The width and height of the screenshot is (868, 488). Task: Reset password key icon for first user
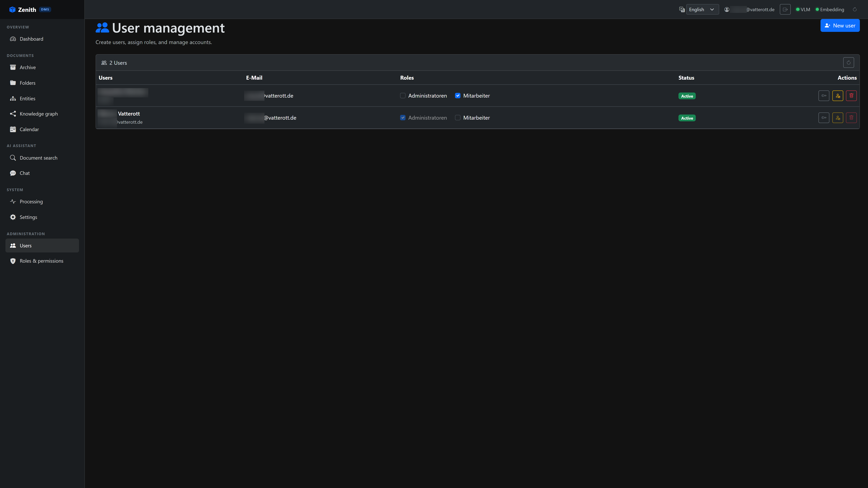824,96
